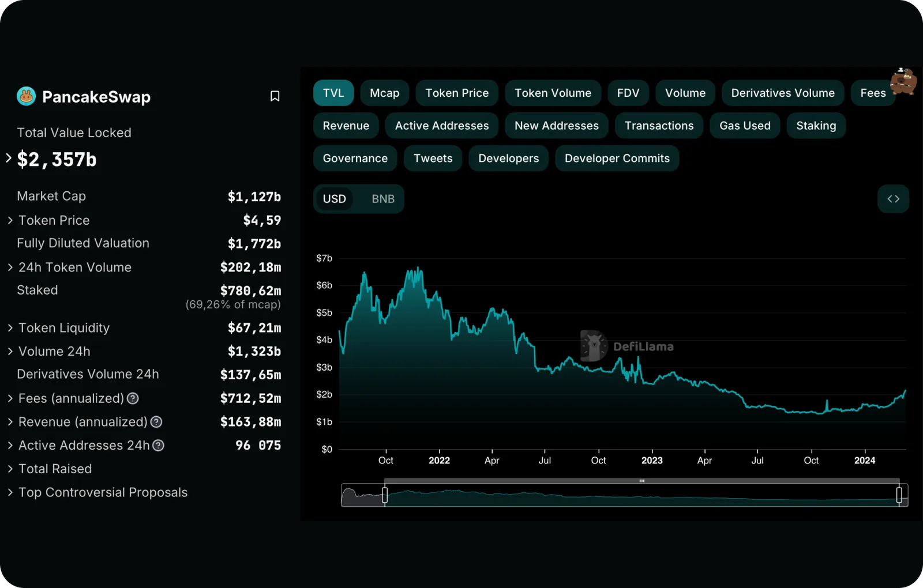Select the Developer Commits metric chip

point(617,159)
